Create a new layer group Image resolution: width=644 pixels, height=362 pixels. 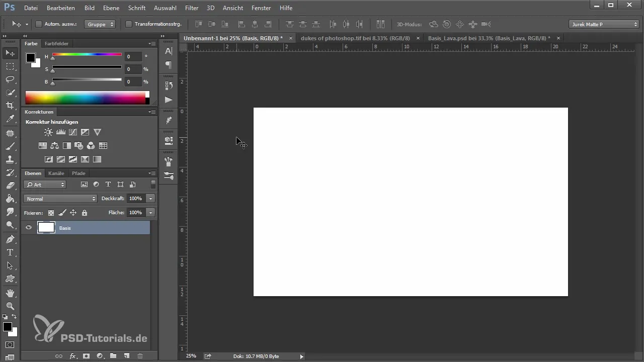pyautogui.click(x=113, y=356)
